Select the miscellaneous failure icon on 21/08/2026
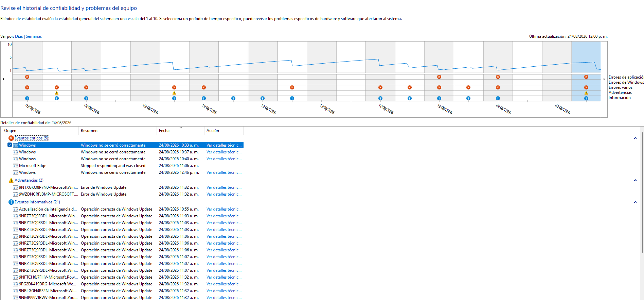This screenshot has height=300, width=644. [x=498, y=87]
